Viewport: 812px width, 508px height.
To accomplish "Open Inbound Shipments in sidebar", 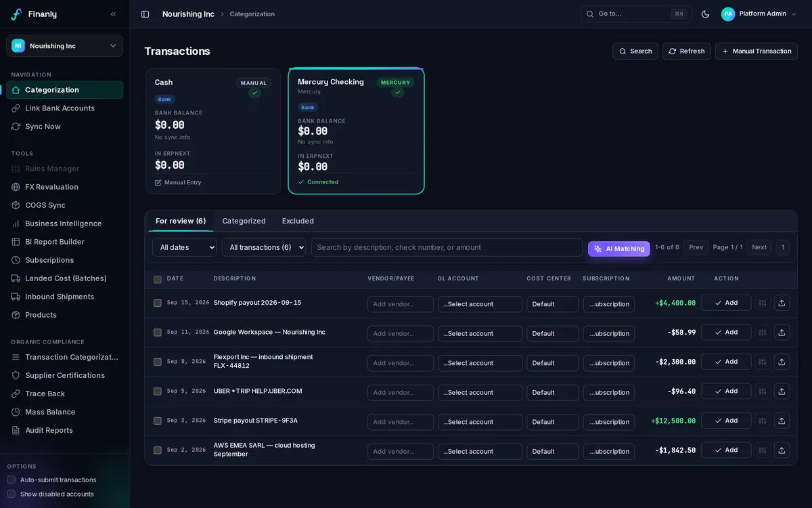I will [x=64, y=297].
